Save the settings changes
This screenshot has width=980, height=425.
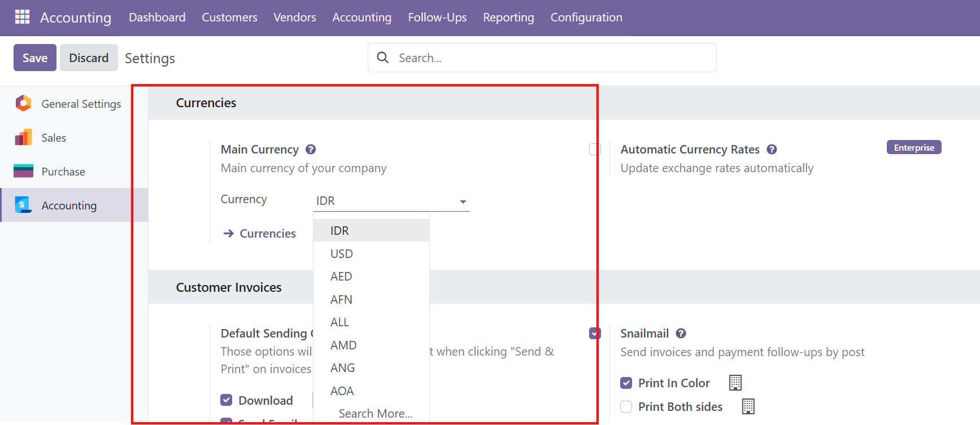35,58
